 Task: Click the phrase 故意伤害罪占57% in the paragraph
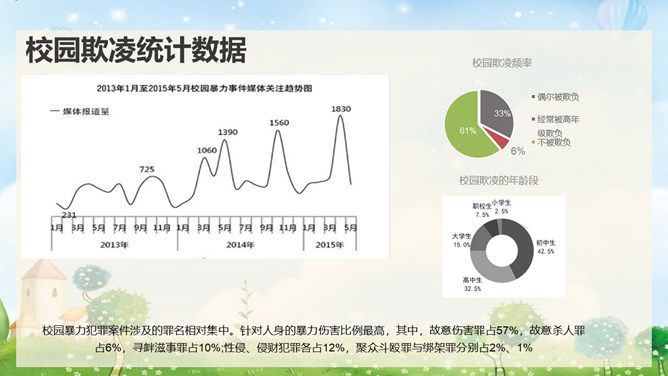point(474,330)
